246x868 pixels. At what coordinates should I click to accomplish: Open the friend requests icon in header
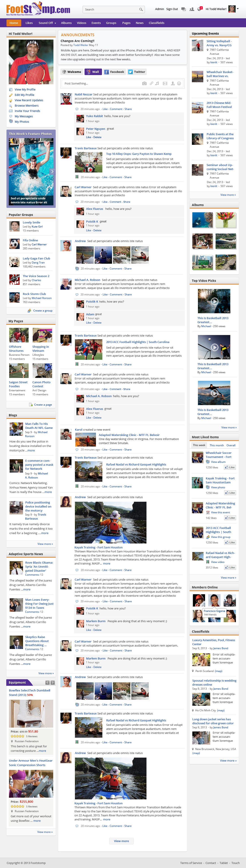pos(192,9)
